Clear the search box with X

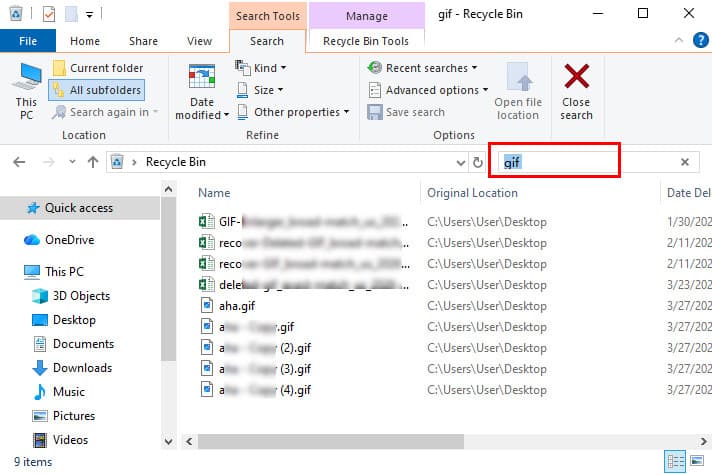(x=685, y=162)
